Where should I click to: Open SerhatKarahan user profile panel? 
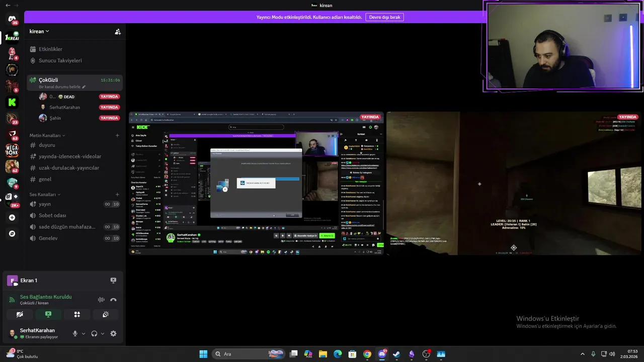[x=37, y=333]
